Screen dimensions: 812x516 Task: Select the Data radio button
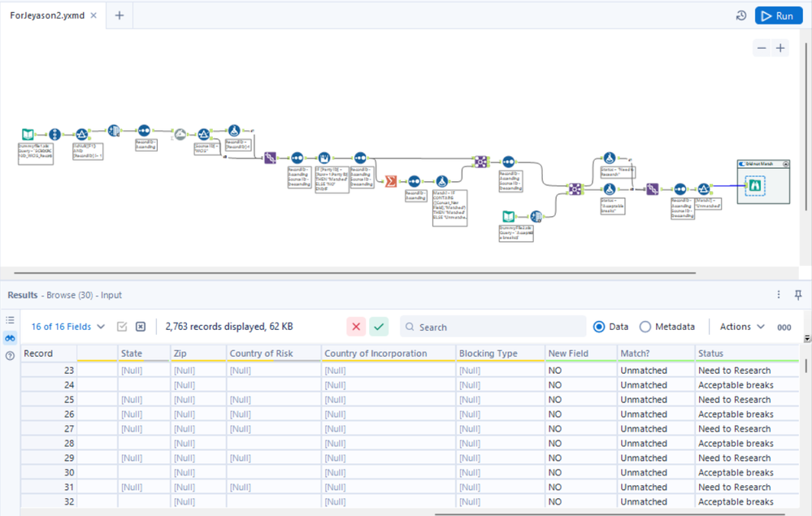click(599, 327)
